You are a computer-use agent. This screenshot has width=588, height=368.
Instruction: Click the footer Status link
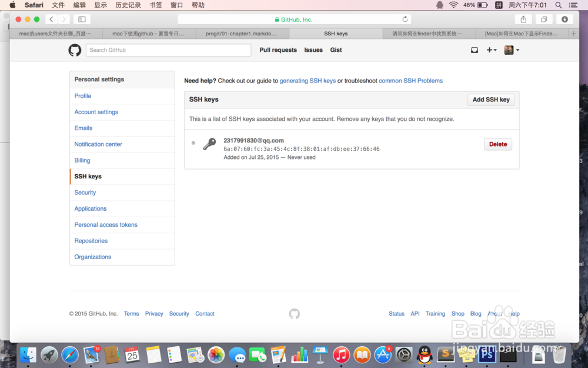point(396,314)
